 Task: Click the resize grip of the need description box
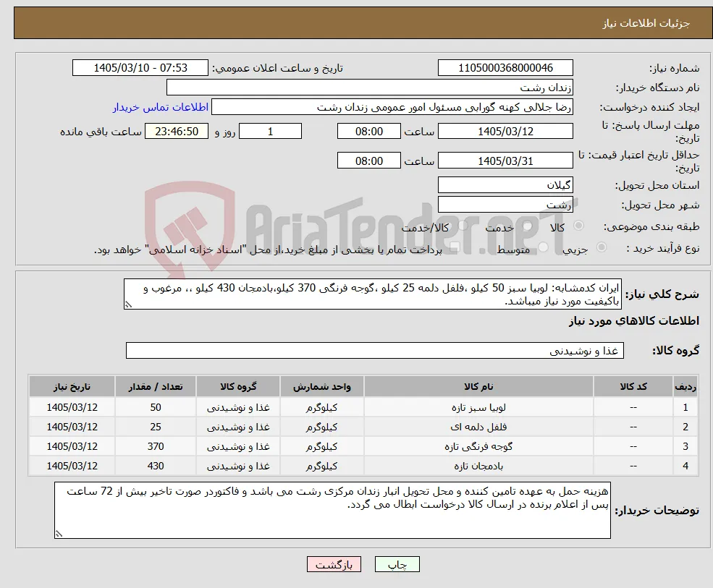pyautogui.click(x=128, y=304)
